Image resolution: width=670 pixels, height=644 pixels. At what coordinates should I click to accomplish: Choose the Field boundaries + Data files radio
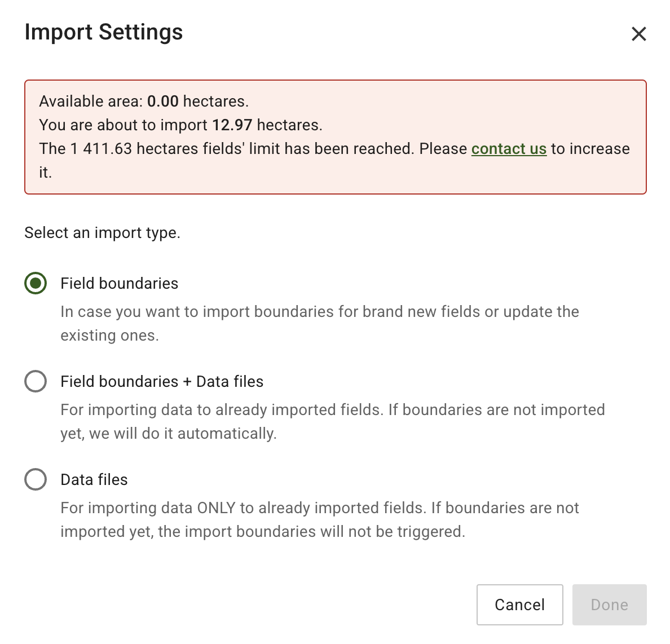pos(36,381)
